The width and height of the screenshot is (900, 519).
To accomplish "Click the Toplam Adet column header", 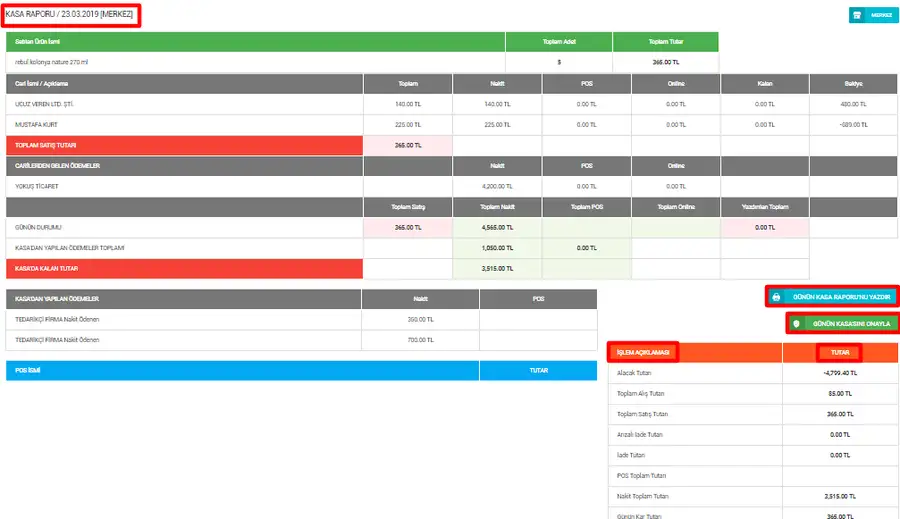I will pos(559,42).
